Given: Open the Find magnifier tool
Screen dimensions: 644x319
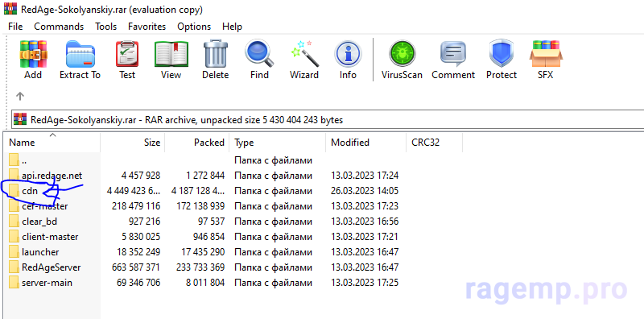Looking at the screenshot, I should click(x=259, y=60).
